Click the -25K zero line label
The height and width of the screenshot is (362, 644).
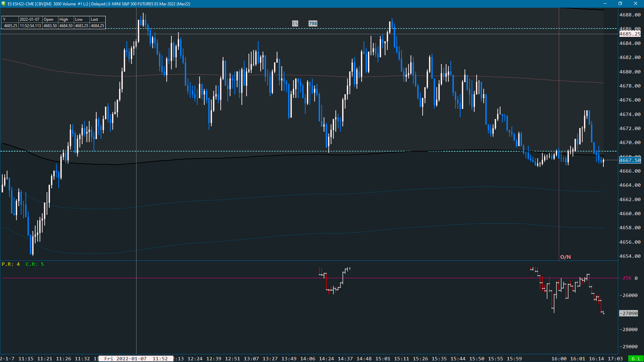(x=627, y=278)
